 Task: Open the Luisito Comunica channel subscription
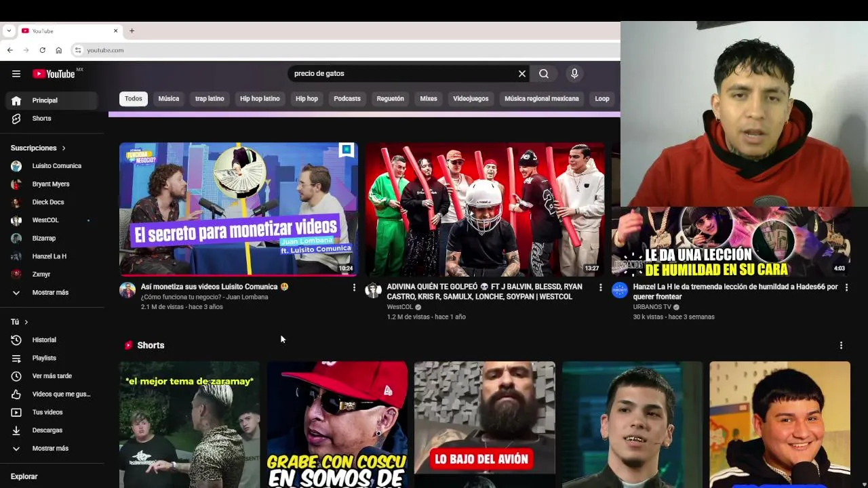[x=52, y=166]
